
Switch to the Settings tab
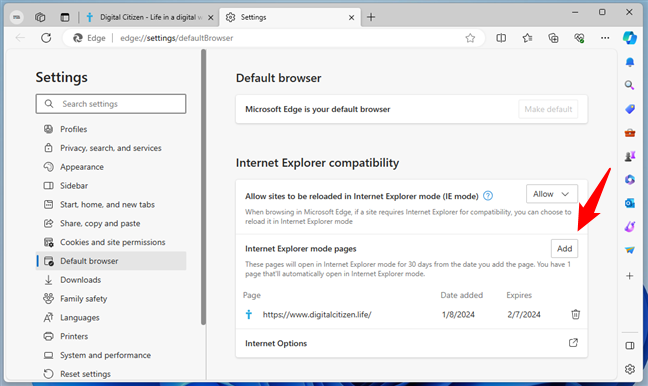[289, 17]
